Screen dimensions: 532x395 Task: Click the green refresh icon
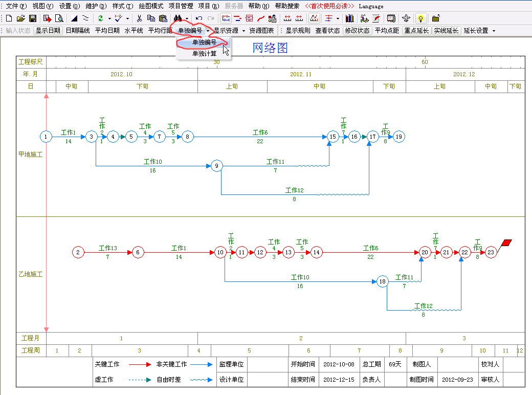(100, 18)
